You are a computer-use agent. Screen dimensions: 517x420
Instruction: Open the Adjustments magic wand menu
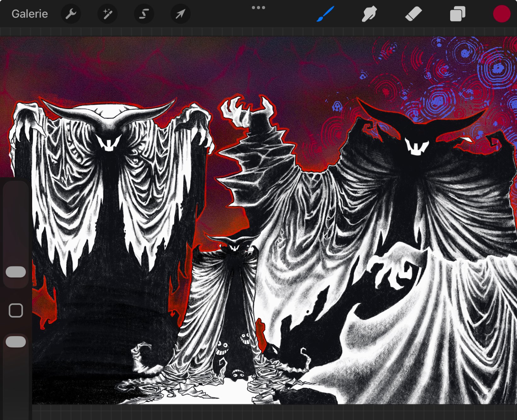pos(107,14)
